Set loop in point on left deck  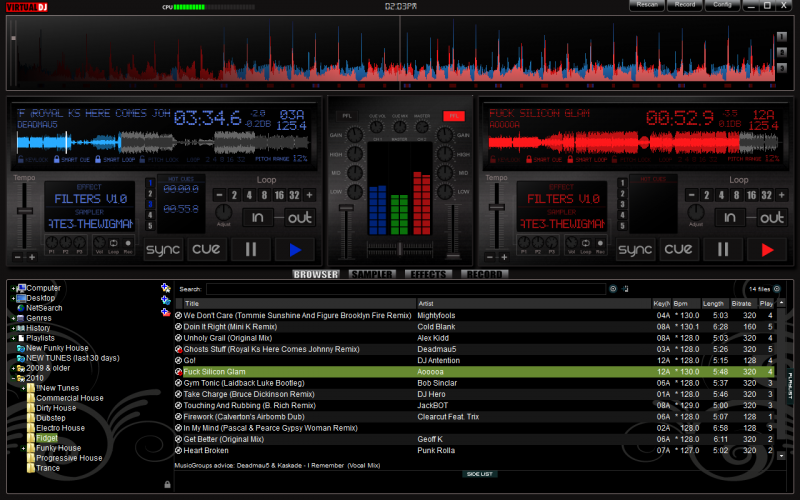coord(258,218)
